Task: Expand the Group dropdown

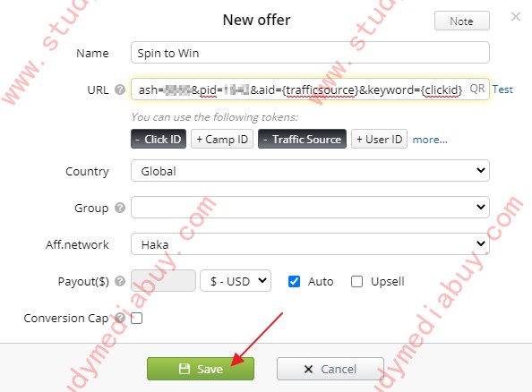Action: coord(310,208)
